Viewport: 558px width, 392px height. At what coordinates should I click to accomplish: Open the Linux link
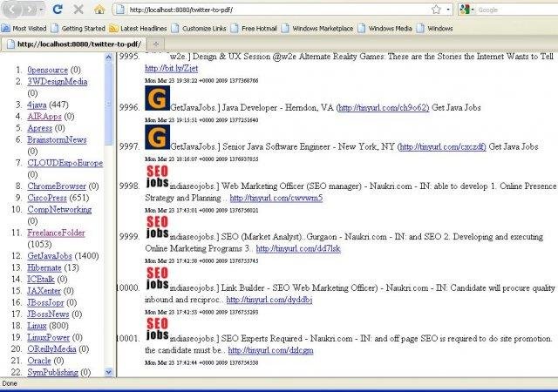(x=37, y=326)
